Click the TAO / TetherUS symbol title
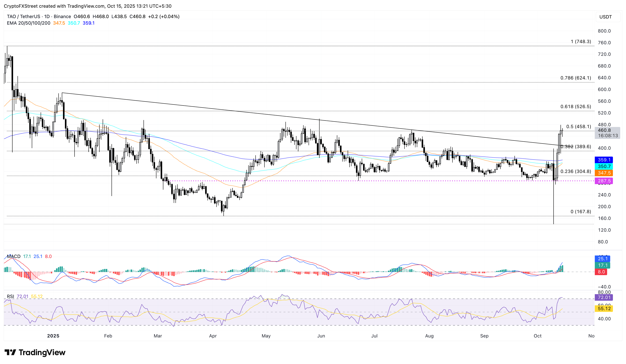This screenshot has height=364, width=626. 23,16
